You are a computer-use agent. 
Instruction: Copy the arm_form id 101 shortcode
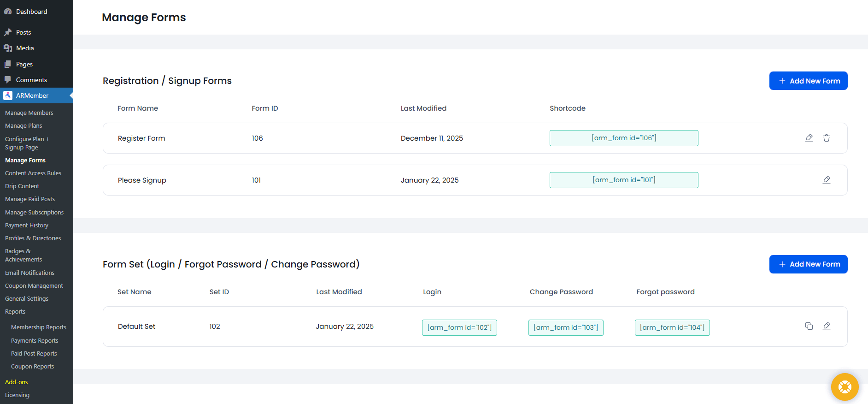click(624, 180)
